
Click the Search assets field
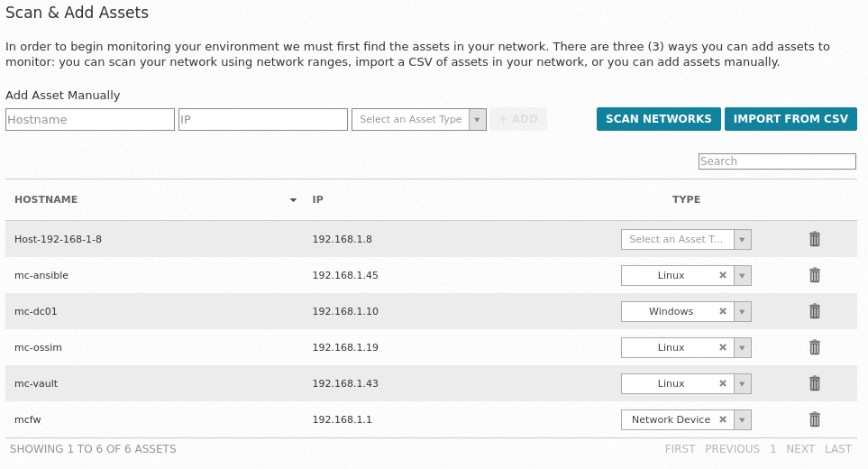point(776,161)
